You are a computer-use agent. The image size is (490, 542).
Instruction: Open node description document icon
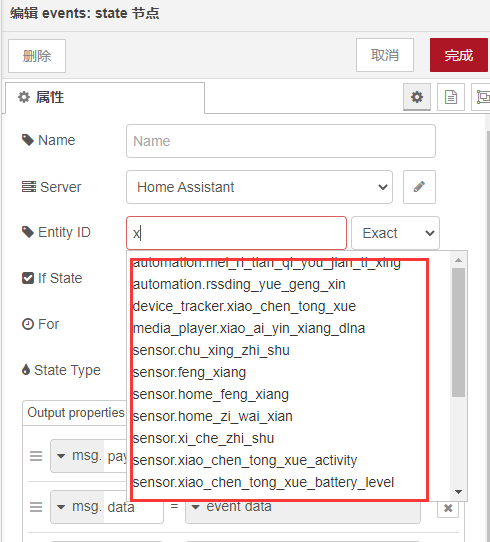(x=451, y=97)
